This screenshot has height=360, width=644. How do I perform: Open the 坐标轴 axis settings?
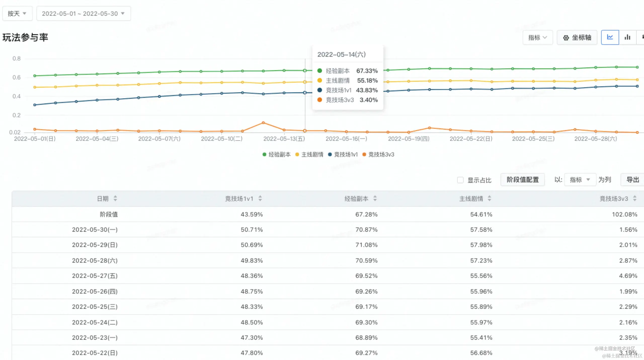click(577, 38)
